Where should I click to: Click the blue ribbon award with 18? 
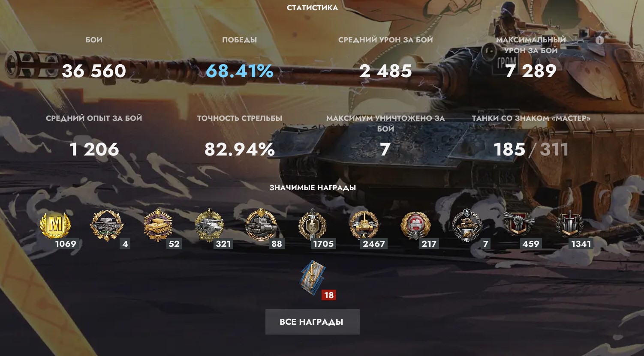313,276
